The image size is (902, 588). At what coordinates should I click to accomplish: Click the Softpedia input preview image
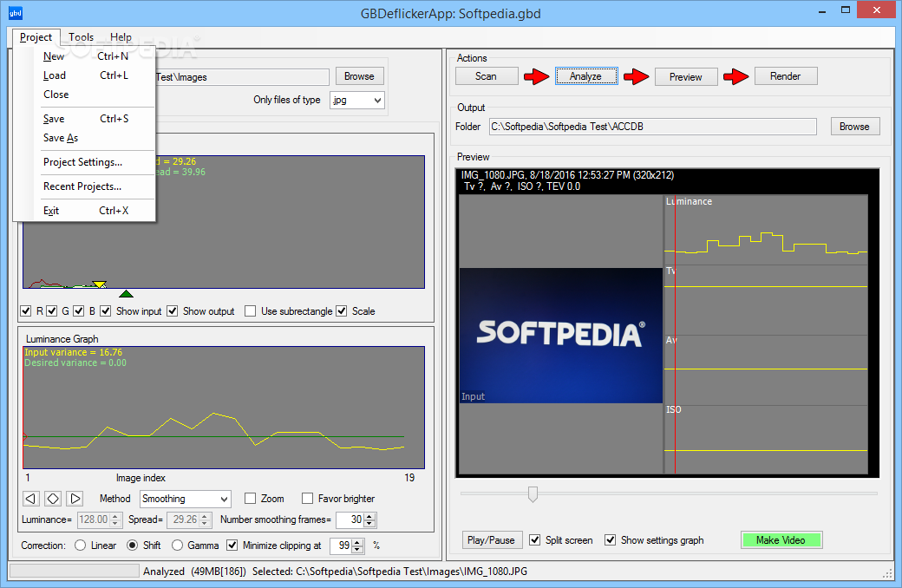(x=561, y=336)
